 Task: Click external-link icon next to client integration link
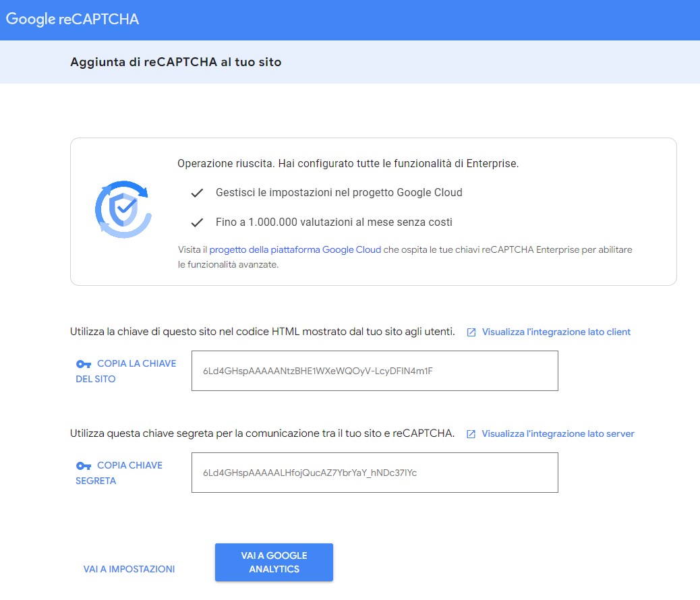click(x=471, y=331)
